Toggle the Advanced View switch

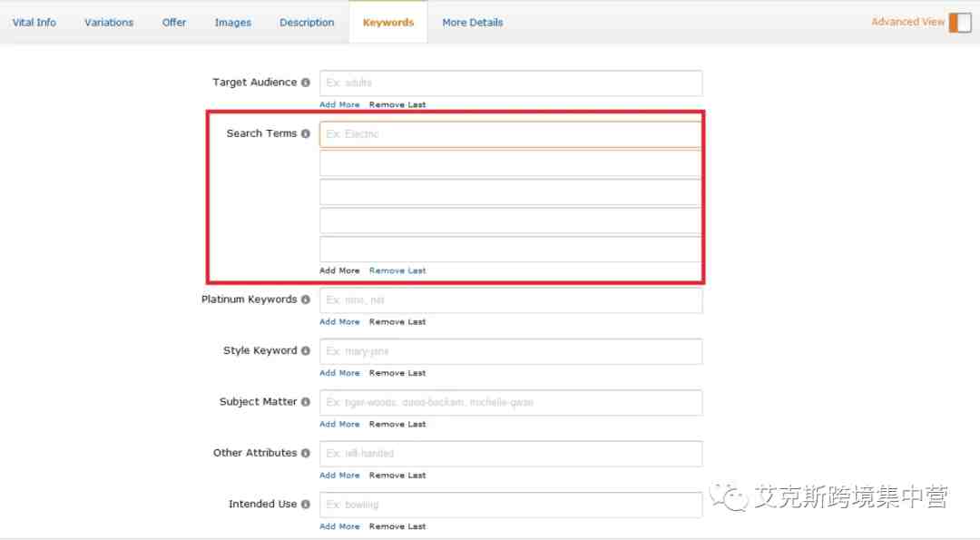pos(960,23)
